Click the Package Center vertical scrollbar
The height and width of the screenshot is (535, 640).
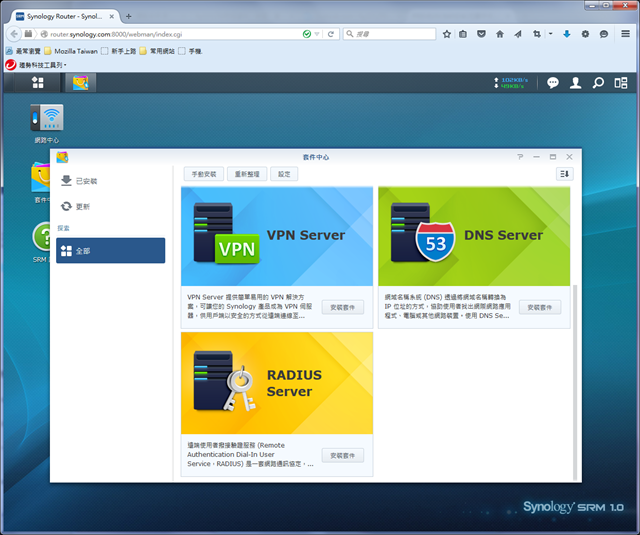click(x=575, y=382)
